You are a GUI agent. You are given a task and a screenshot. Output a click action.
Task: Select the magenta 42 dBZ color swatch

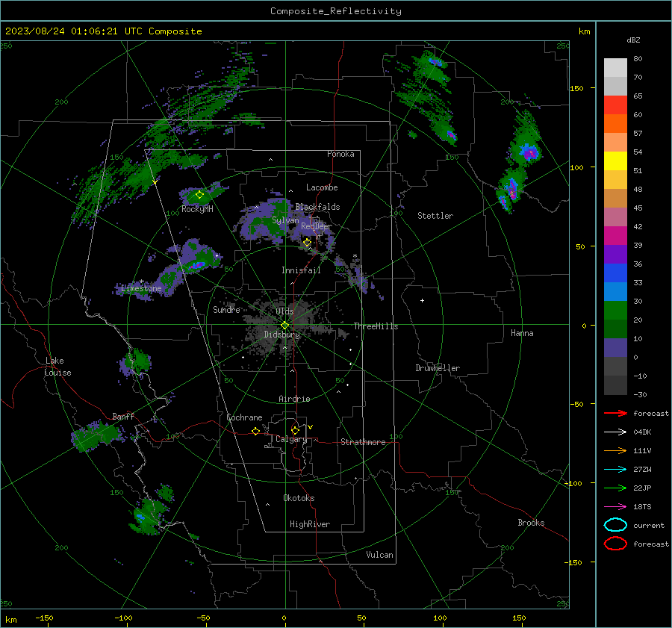point(615,236)
